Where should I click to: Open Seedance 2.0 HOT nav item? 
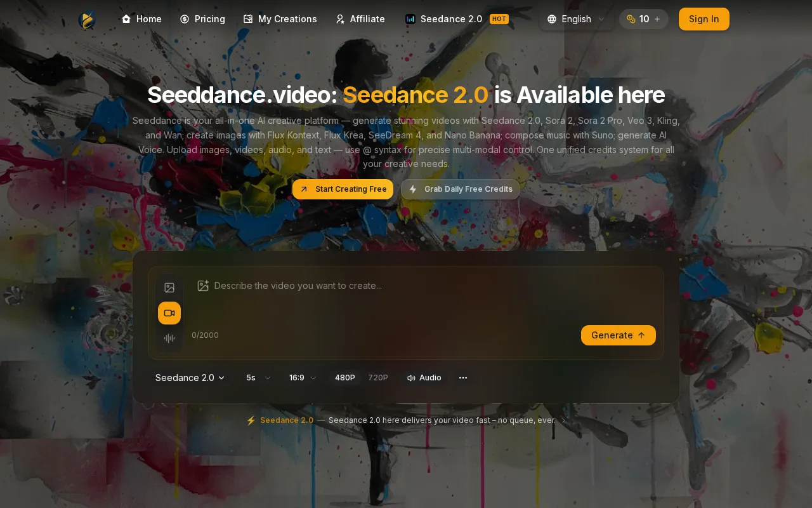point(457,19)
